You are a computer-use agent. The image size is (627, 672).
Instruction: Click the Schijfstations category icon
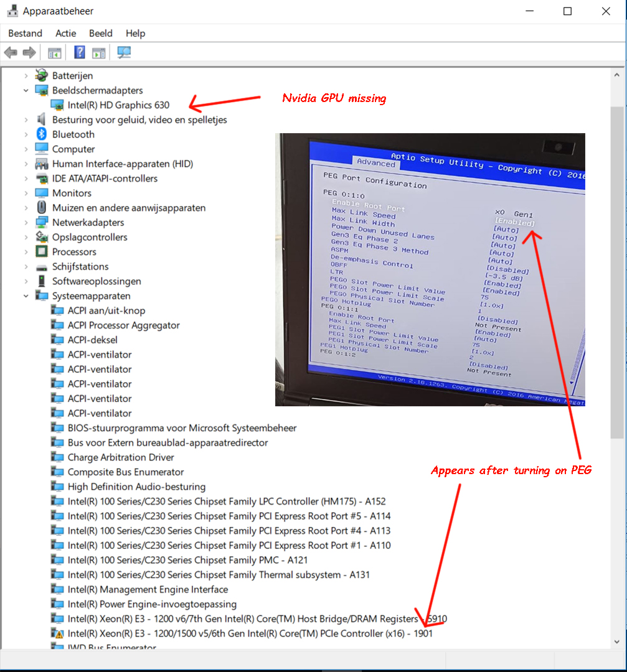42,267
